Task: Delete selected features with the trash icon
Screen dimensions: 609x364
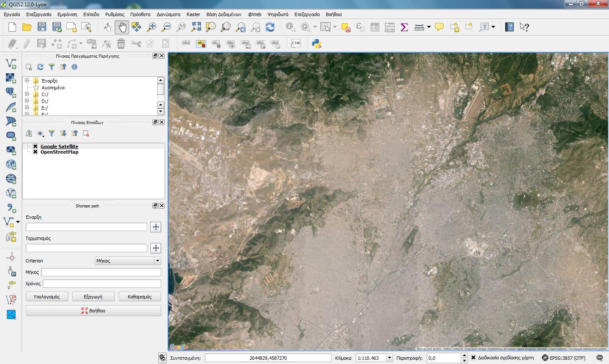Action: pyautogui.click(x=121, y=43)
